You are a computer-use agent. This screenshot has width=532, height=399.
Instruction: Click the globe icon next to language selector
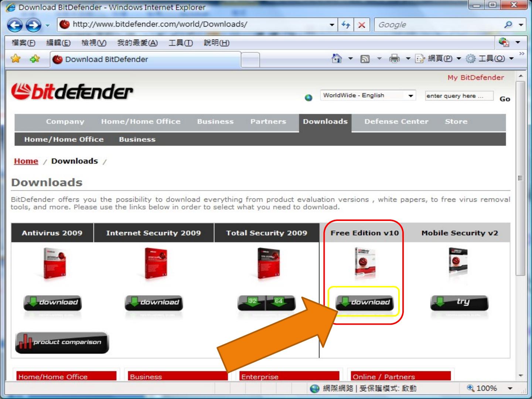(x=308, y=98)
